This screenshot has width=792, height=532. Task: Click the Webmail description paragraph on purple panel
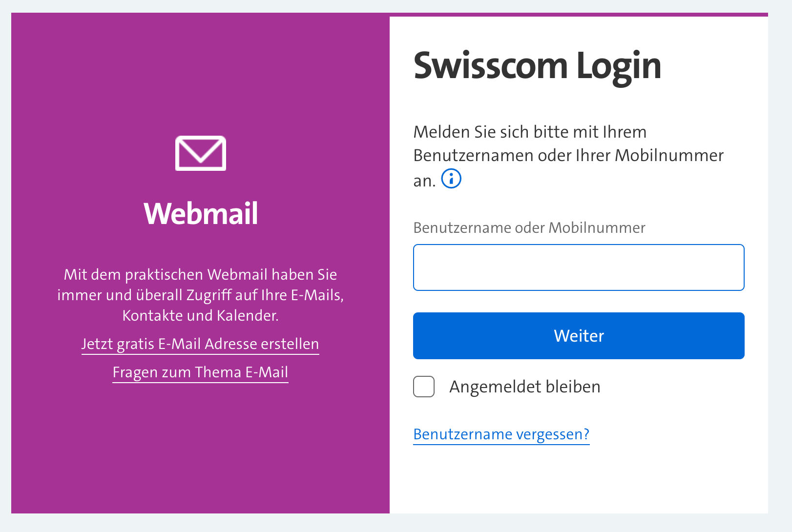click(200, 295)
